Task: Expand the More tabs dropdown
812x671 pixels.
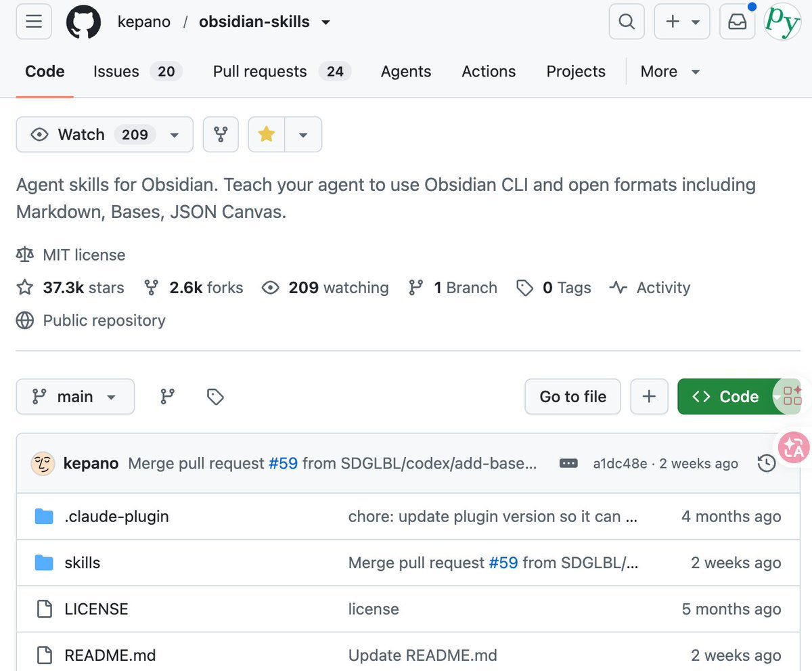Action: [x=670, y=71]
